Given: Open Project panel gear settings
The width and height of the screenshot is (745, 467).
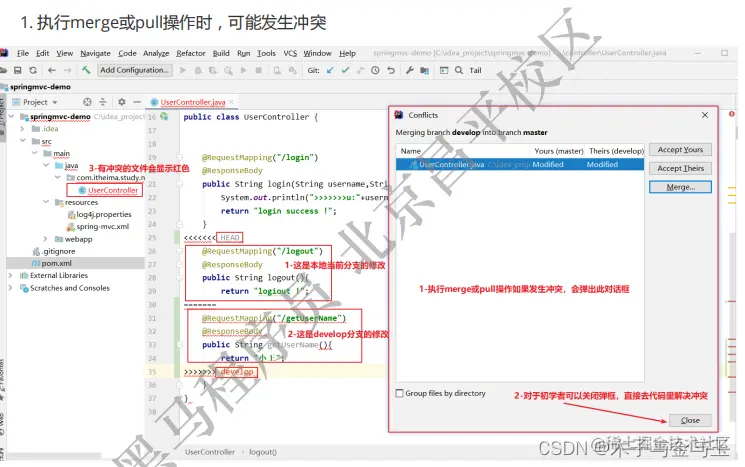Looking at the screenshot, I should 122,102.
